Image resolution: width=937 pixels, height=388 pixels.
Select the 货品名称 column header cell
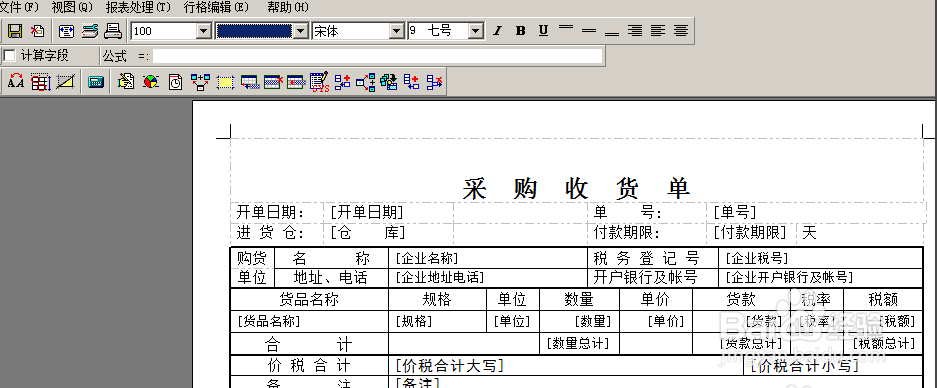310,300
